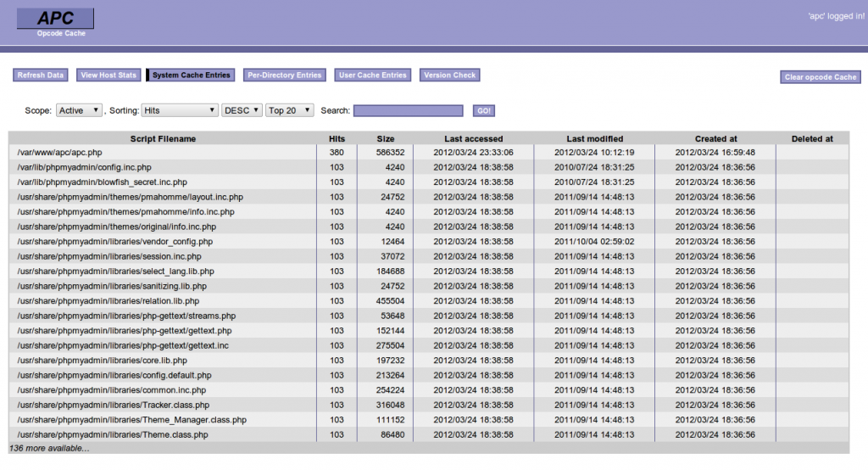Open the Scope dropdown set to Active

tap(79, 110)
